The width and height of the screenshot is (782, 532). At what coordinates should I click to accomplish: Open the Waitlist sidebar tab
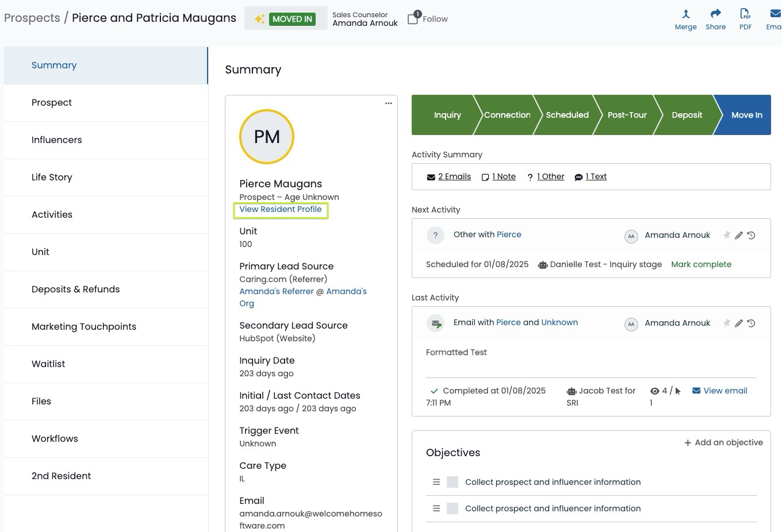click(106, 364)
